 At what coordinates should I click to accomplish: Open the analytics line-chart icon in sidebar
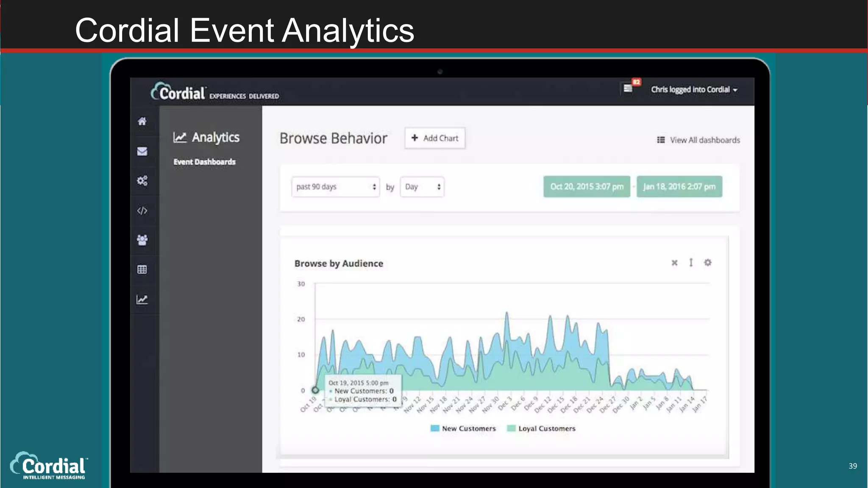coord(142,299)
